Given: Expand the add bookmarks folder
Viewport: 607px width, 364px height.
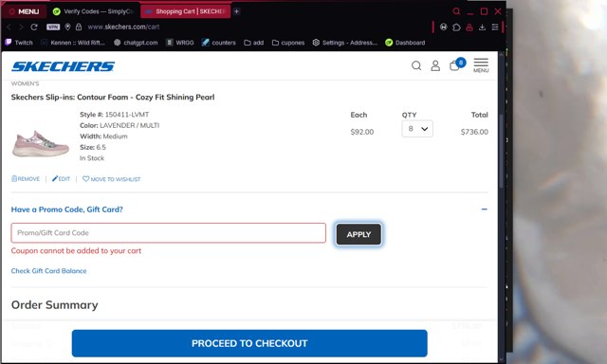Looking at the screenshot, I should pos(254,43).
